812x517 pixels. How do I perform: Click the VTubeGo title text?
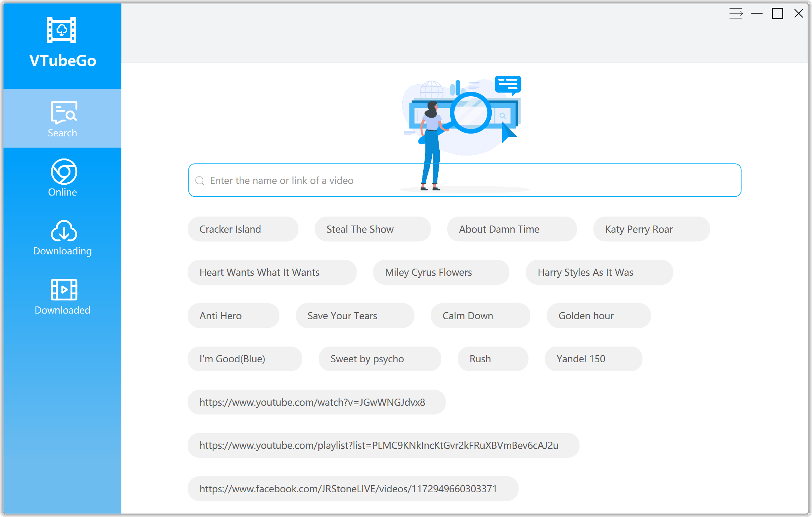coord(63,61)
